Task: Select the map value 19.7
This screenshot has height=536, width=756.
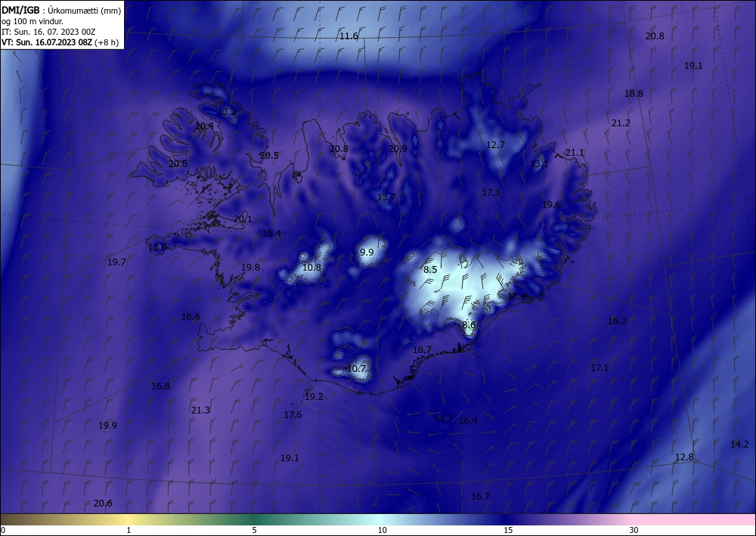Action: pos(116,262)
